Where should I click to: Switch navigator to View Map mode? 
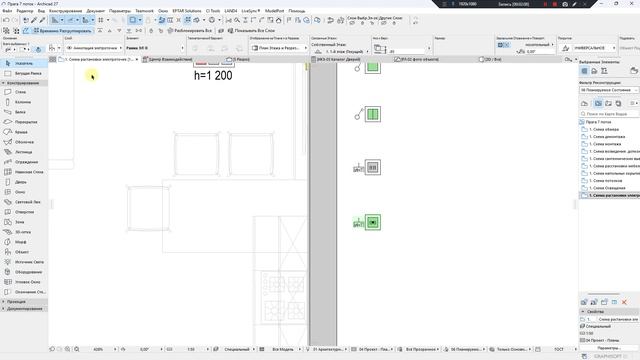[x=598, y=104]
